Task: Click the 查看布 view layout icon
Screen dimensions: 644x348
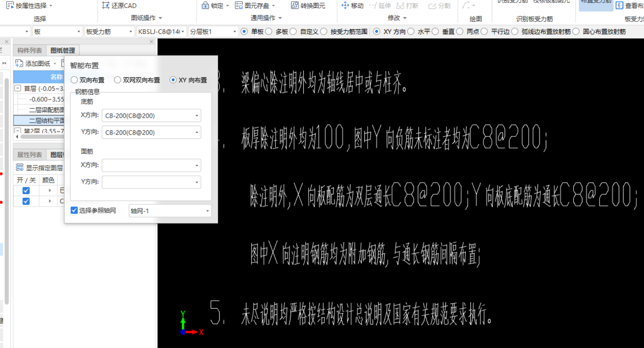Action: [620, 5]
